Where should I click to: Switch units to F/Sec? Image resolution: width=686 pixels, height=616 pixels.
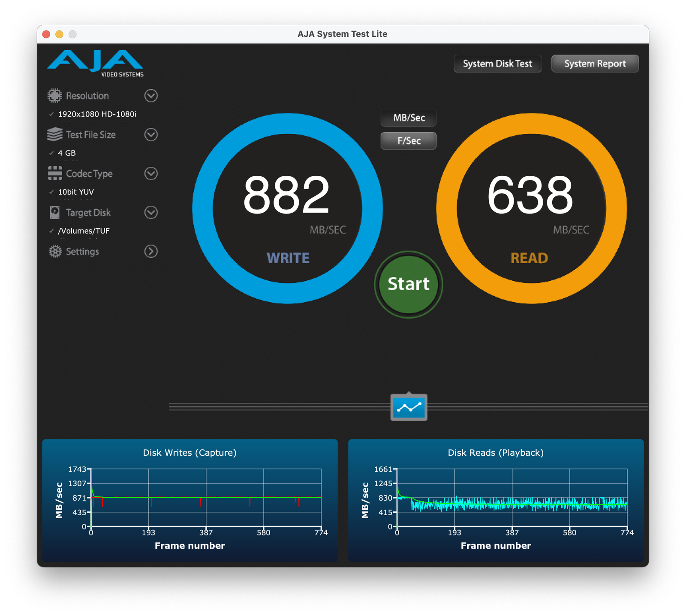[x=409, y=141]
